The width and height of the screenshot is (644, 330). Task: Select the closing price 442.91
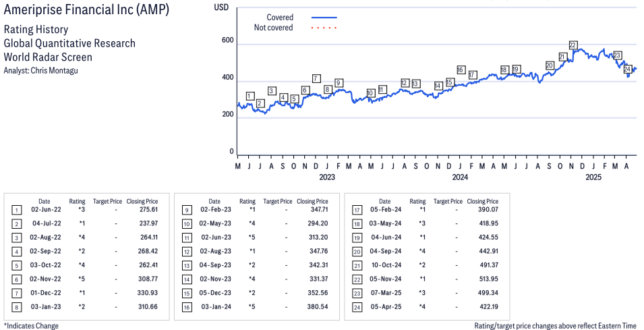(x=489, y=251)
